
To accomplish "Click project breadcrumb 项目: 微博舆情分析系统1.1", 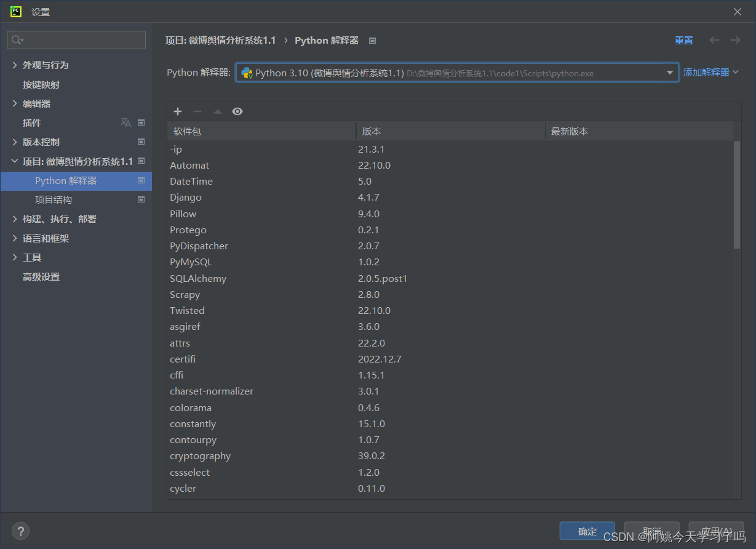I will (x=221, y=40).
